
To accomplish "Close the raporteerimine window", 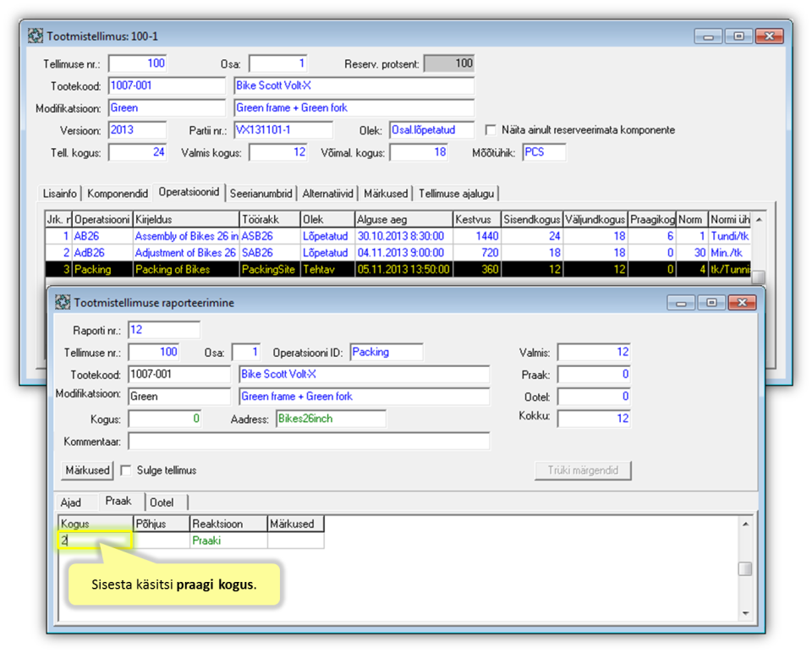I will tap(742, 303).
